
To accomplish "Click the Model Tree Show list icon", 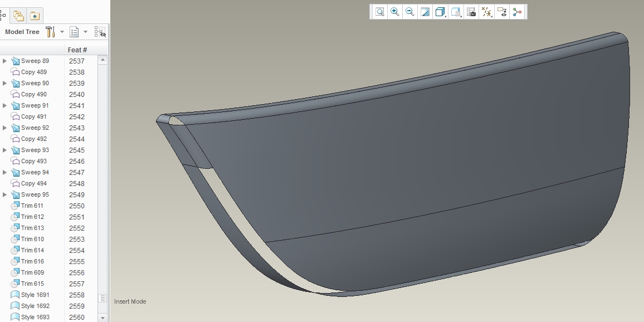I will [74, 32].
